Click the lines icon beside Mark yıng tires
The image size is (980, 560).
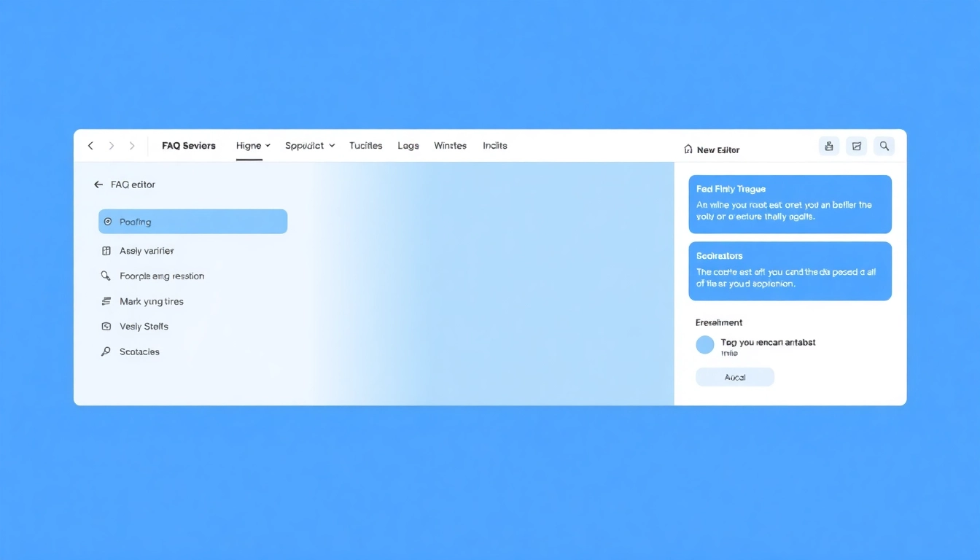106,301
